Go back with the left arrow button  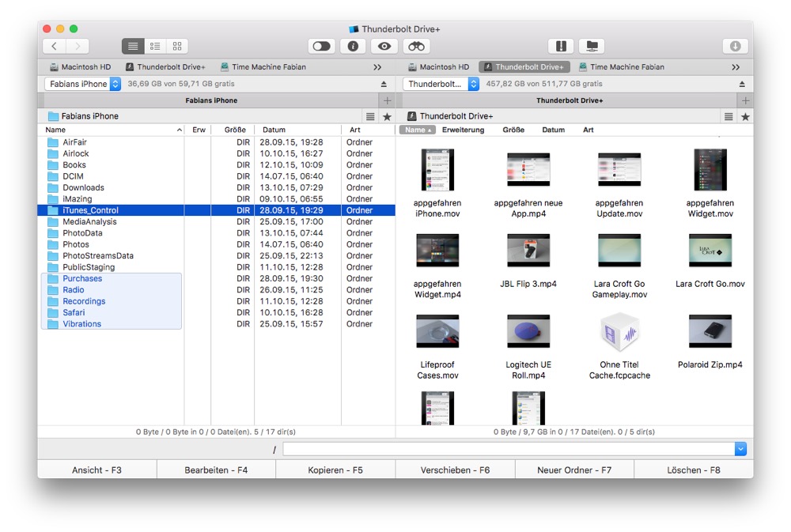click(x=55, y=47)
